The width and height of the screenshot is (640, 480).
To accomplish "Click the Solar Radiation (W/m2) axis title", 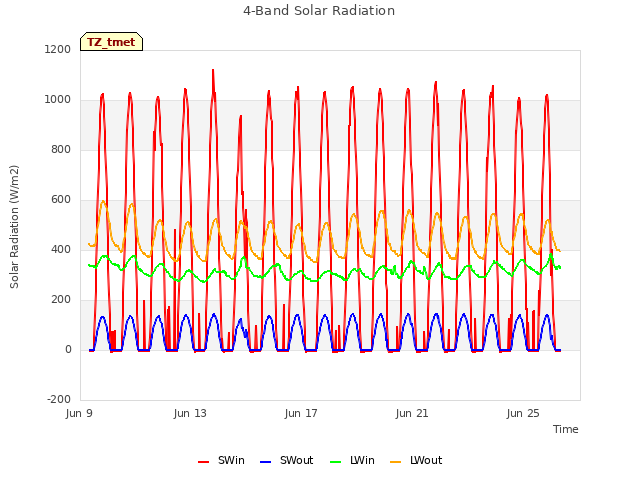I will [14, 227].
